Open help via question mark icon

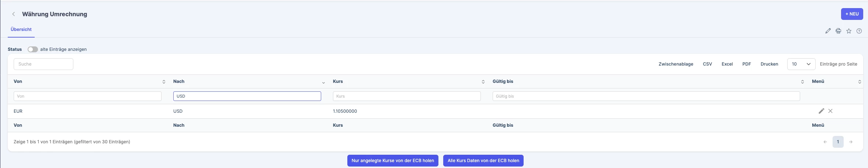pos(859,31)
